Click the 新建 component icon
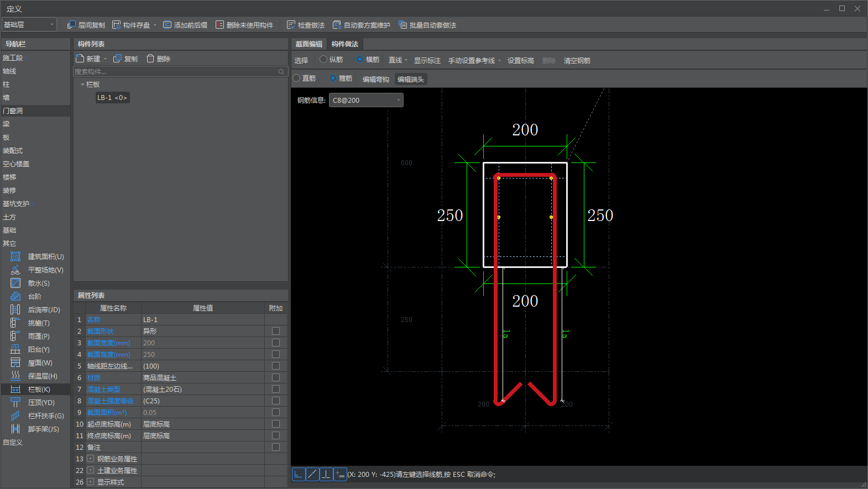The width and height of the screenshot is (868, 489). tap(80, 59)
